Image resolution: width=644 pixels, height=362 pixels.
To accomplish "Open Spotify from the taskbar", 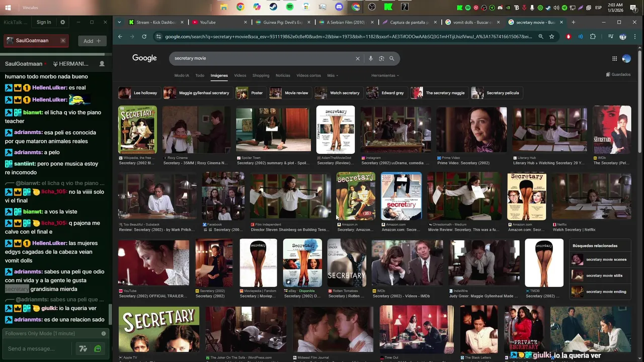I will tap(290, 7).
